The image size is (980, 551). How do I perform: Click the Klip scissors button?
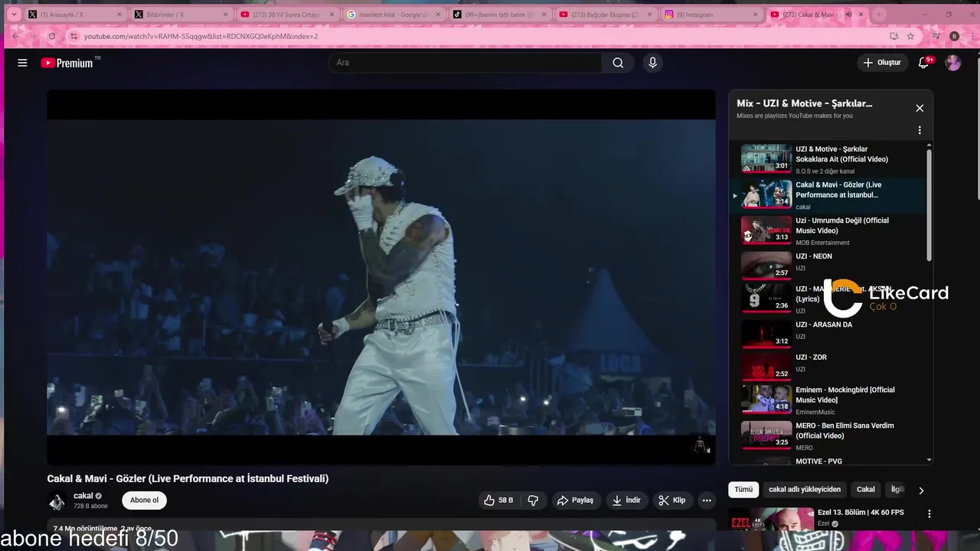click(x=672, y=500)
